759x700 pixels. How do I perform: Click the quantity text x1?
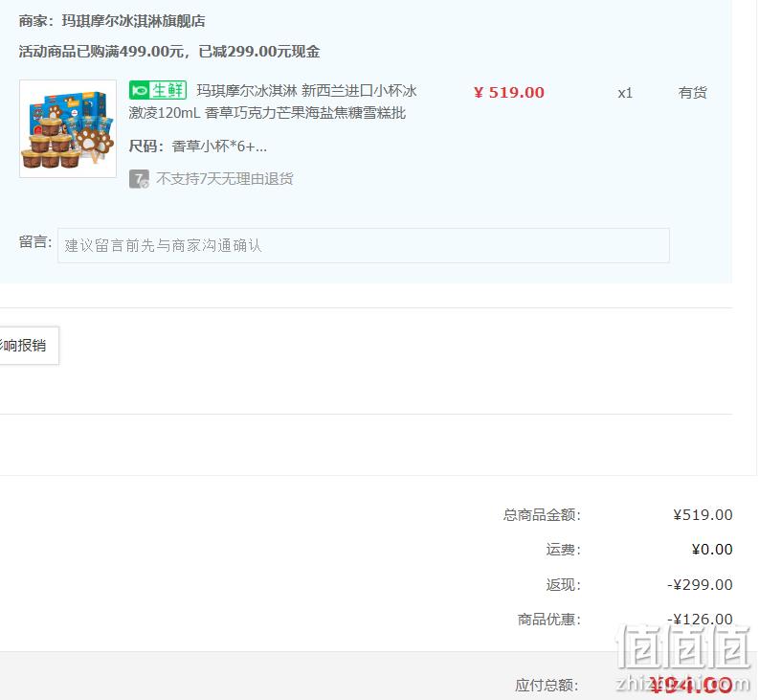pyautogui.click(x=625, y=93)
